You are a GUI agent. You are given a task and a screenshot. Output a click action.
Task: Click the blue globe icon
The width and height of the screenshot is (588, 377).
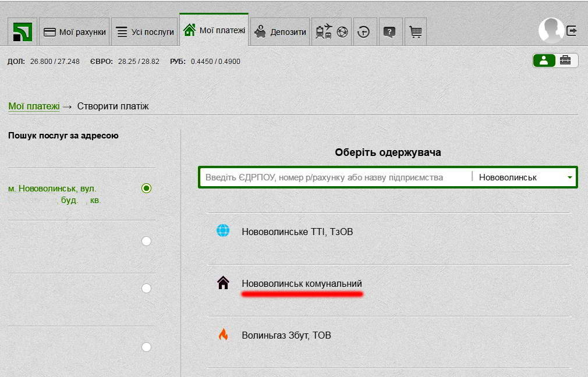pyautogui.click(x=223, y=230)
